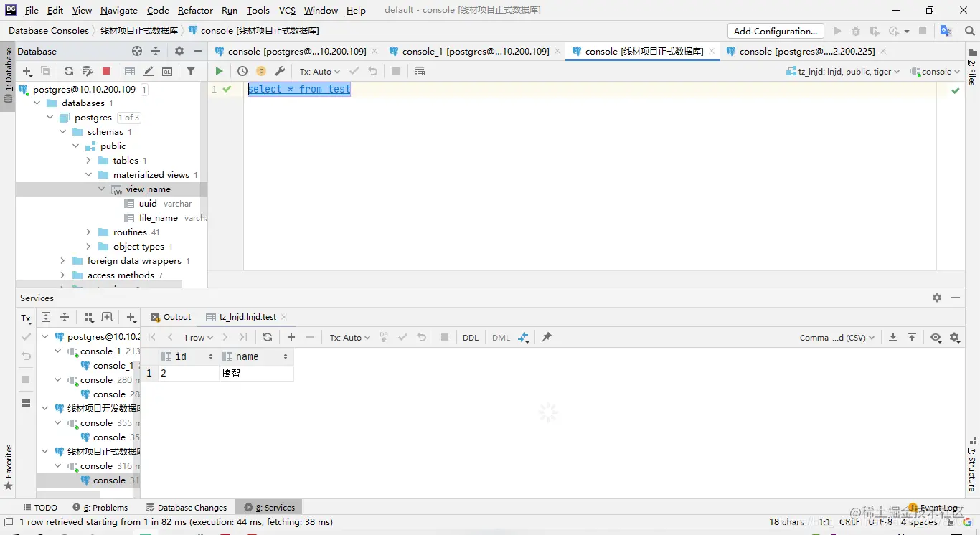Image resolution: width=980 pixels, height=535 pixels.
Task: Open 6: Problems tool window
Action: 101,507
